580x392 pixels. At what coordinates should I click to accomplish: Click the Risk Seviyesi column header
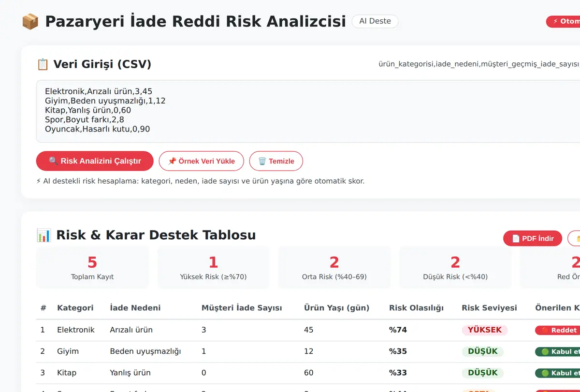point(489,308)
